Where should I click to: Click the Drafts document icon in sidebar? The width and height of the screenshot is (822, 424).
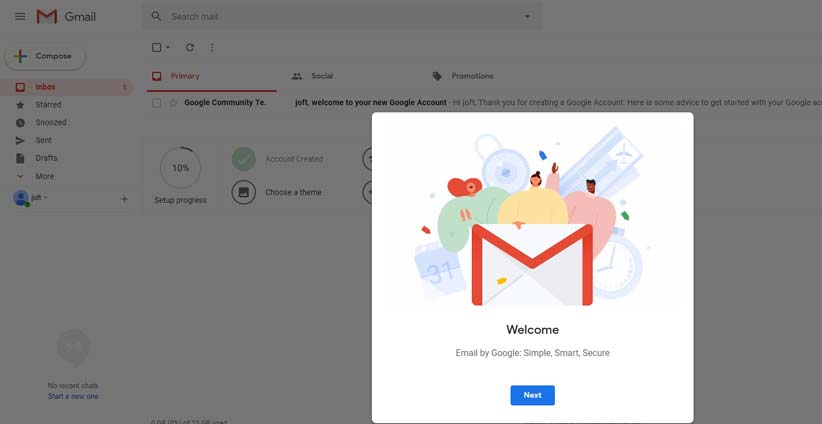[20, 158]
